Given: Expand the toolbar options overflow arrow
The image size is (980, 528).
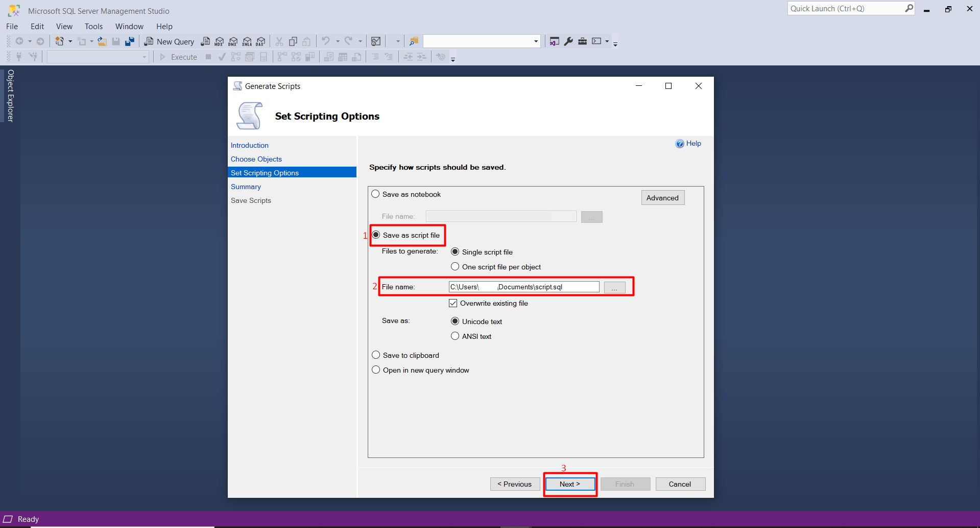Looking at the screenshot, I should [615, 44].
